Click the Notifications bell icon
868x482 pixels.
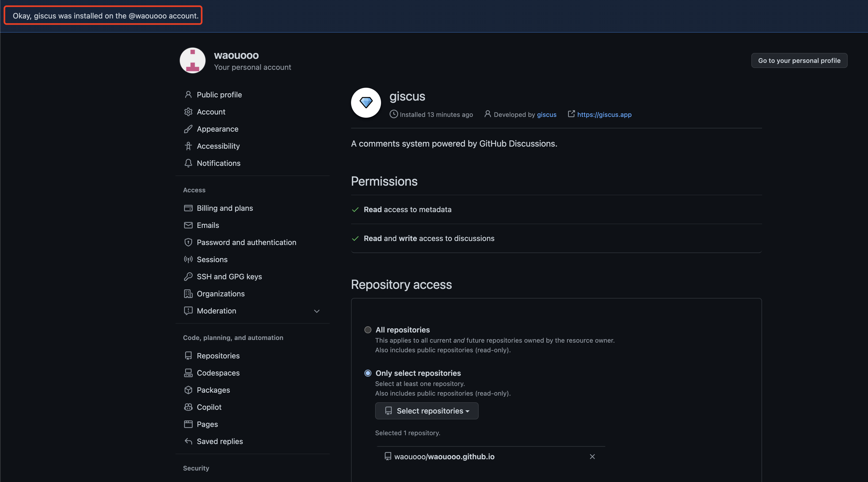[188, 163]
